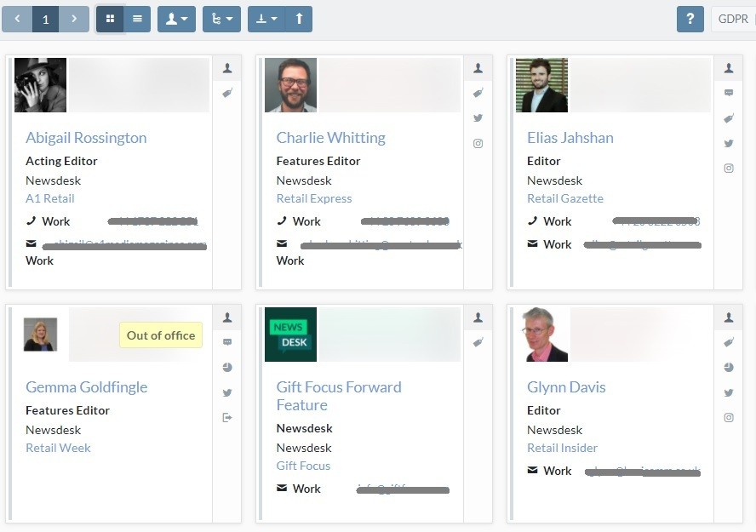This screenshot has width=756, height=532.
Task: Click tag icon on Glynn Davis card
Action: [729, 343]
